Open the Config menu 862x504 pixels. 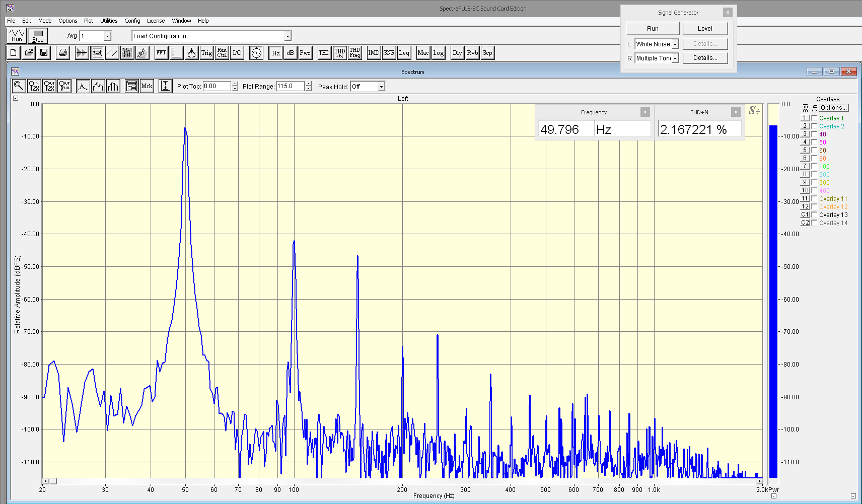point(132,21)
